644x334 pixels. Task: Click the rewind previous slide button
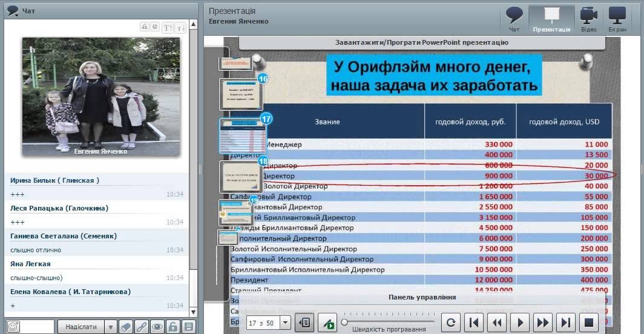click(496, 323)
